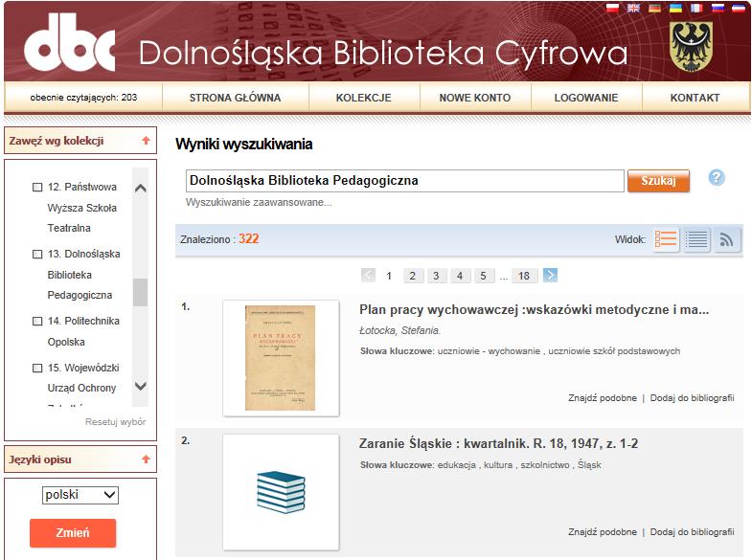Check 13. Dolnośląska Biblioteka Pedagogiczna
The width and height of the screenshot is (752, 560).
(x=37, y=254)
